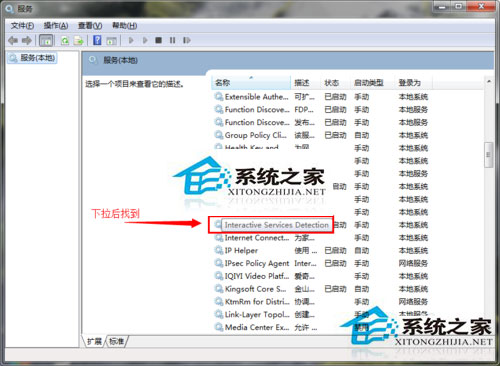Click 网络服务 in the KtmRm for Distri... row
The height and width of the screenshot is (366, 500).
click(413, 302)
